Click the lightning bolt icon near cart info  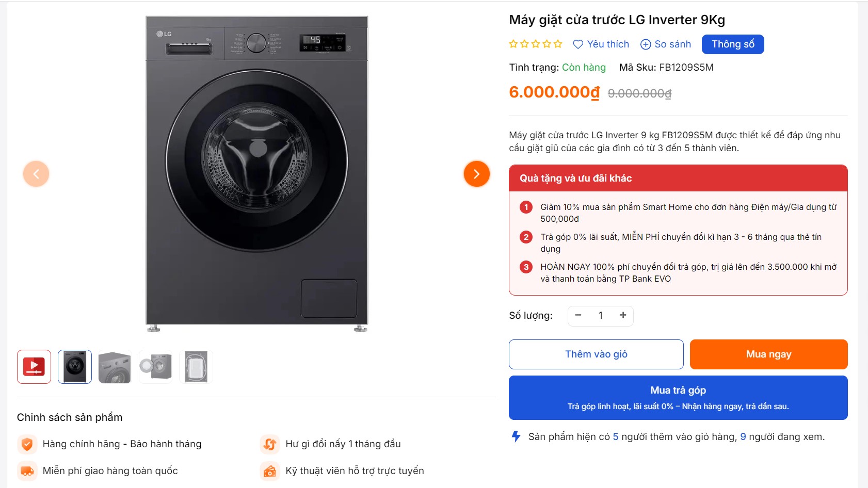click(516, 436)
